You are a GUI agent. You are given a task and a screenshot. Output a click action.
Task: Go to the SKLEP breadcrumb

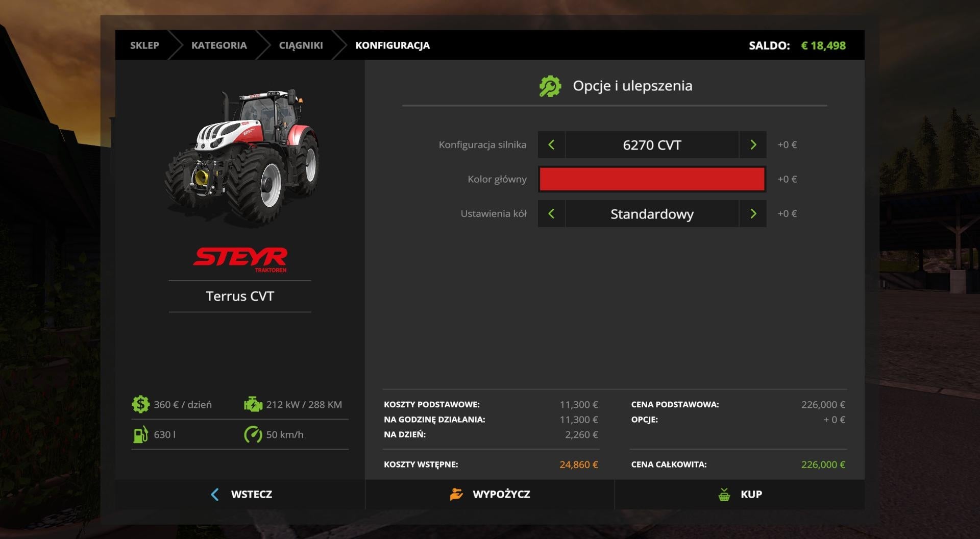point(144,45)
